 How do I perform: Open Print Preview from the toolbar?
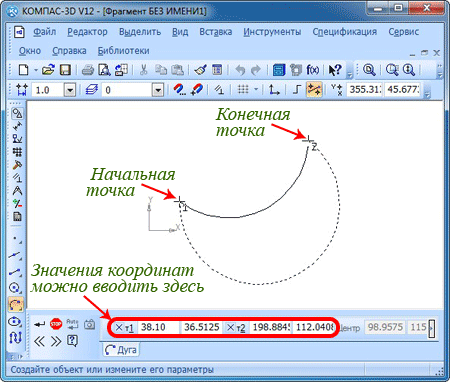[x=104, y=70]
